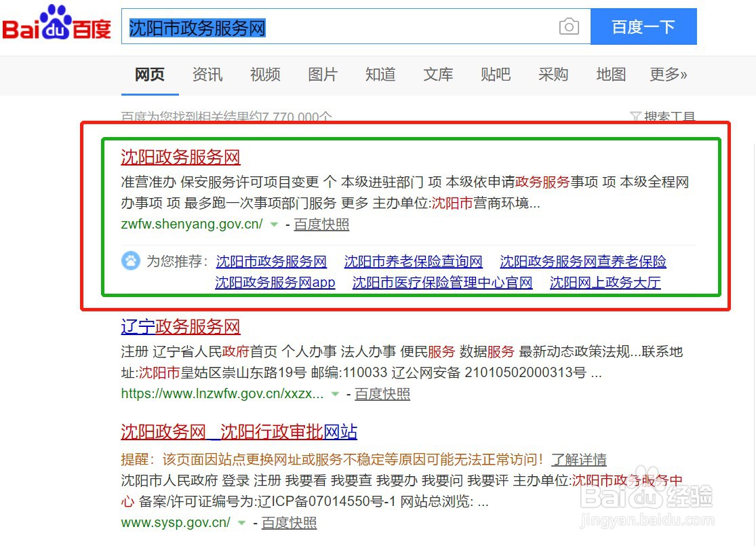Click the Baidu logo
This screenshot has width=756, height=546.
pos(56,22)
